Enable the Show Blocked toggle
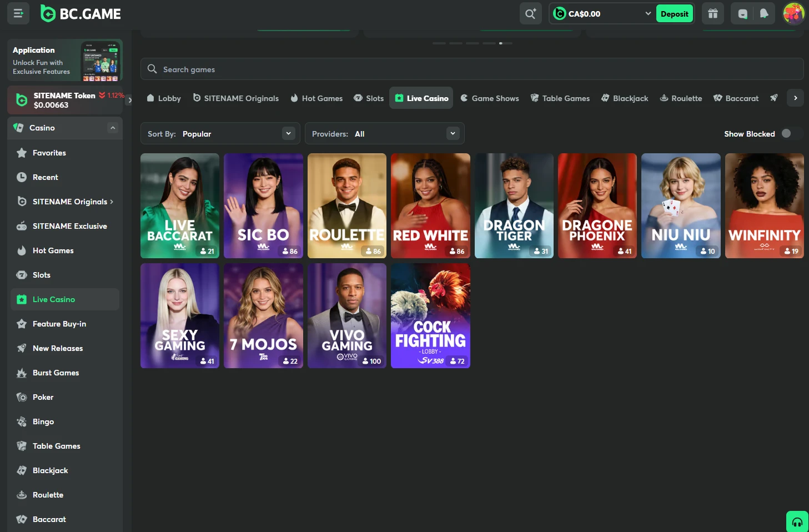This screenshot has width=809, height=532. 786,133
